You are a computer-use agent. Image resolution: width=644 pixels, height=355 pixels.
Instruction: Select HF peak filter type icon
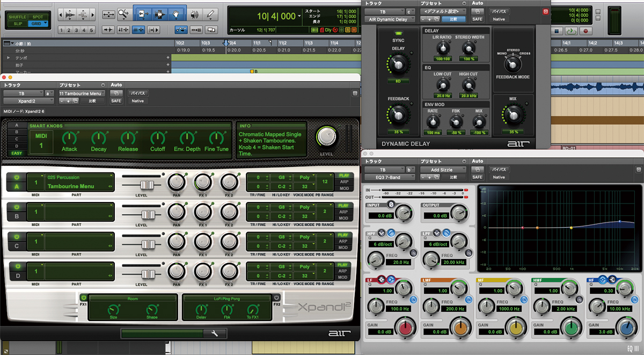pos(603,280)
